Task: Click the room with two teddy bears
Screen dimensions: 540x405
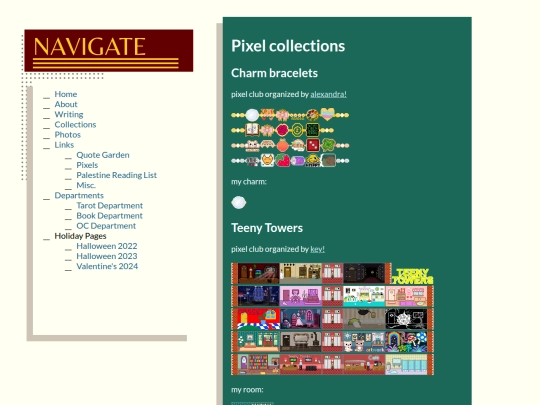Action: (x=364, y=342)
